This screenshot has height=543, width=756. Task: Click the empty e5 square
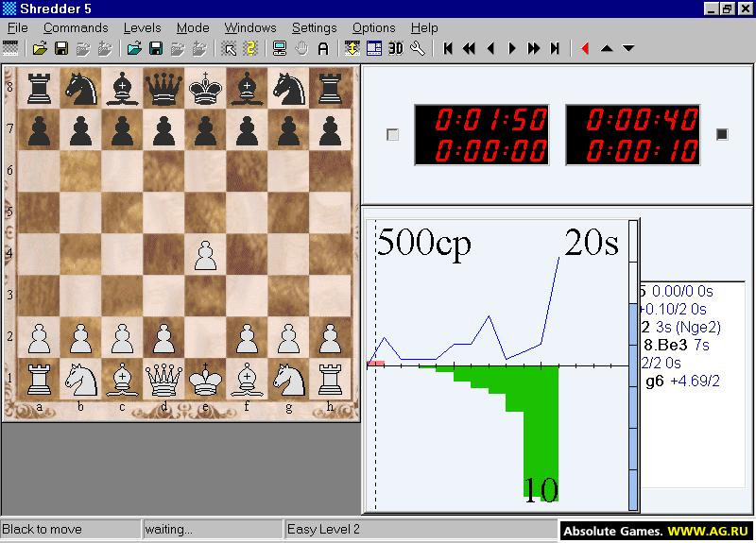205,212
